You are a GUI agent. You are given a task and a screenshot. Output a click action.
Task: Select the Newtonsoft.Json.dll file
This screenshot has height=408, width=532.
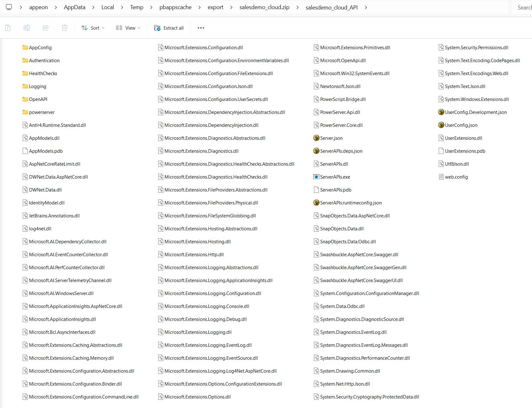tap(340, 86)
